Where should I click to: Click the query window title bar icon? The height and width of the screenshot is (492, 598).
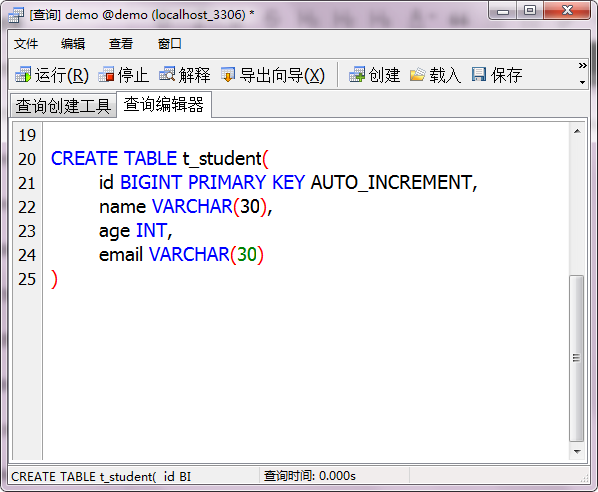(16, 15)
